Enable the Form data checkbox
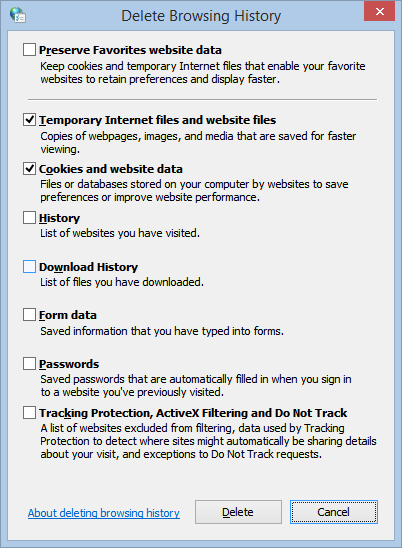Image resolution: width=402 pixels, height=548 pixels. tap(29, 315)
